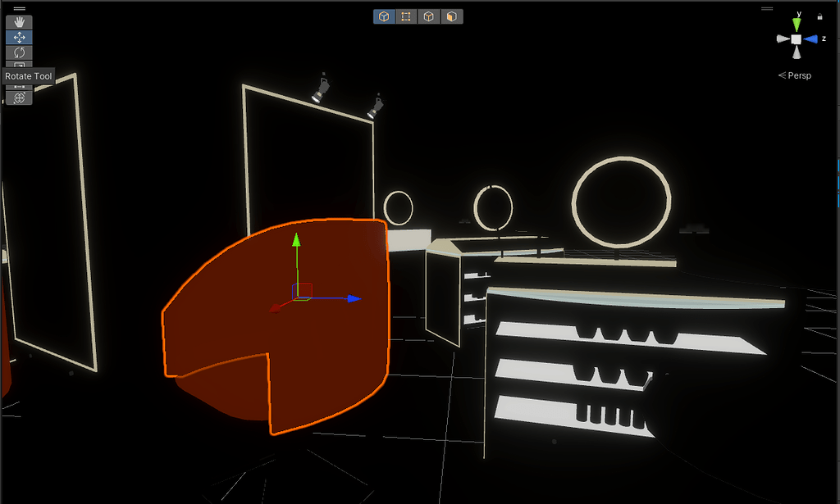Dismiss the Rotate Tool tooltip

(x=28, y=75)
